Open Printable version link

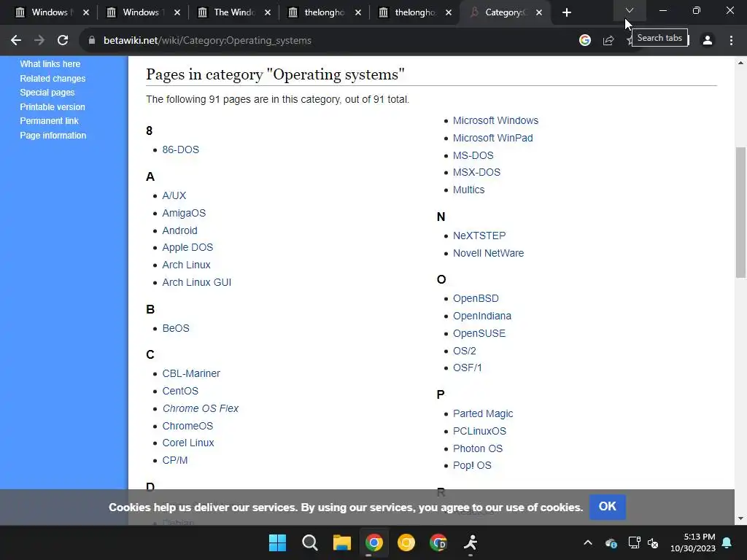point(53,107)
